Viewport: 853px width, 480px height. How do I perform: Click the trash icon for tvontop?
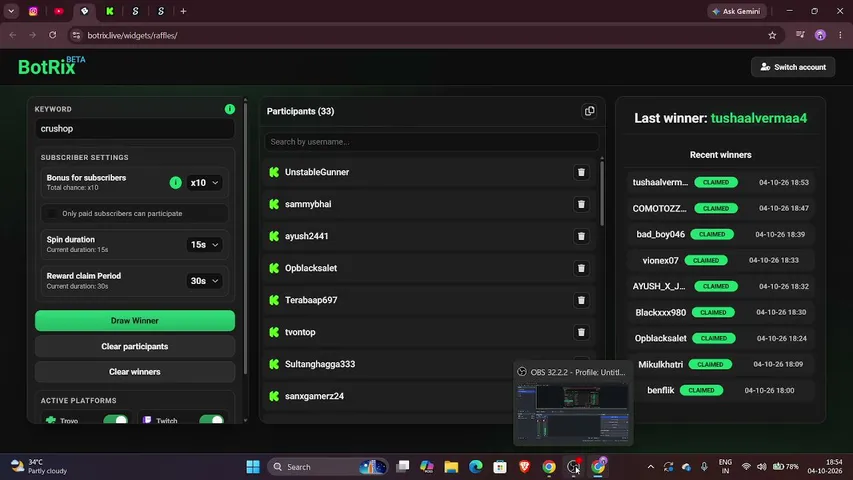pyautogui.click(x=581, y=332)
